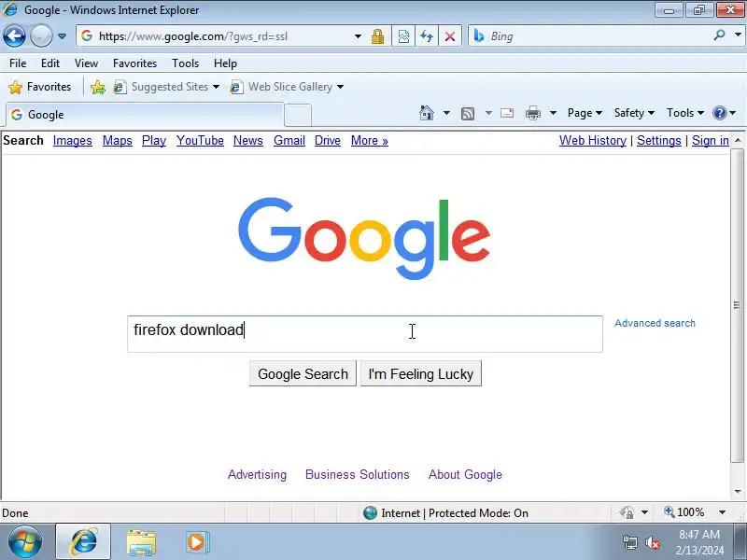Viewport: 747px width, 560px height.
Task: Open Google Settings link
Action: tap(659, 141)
